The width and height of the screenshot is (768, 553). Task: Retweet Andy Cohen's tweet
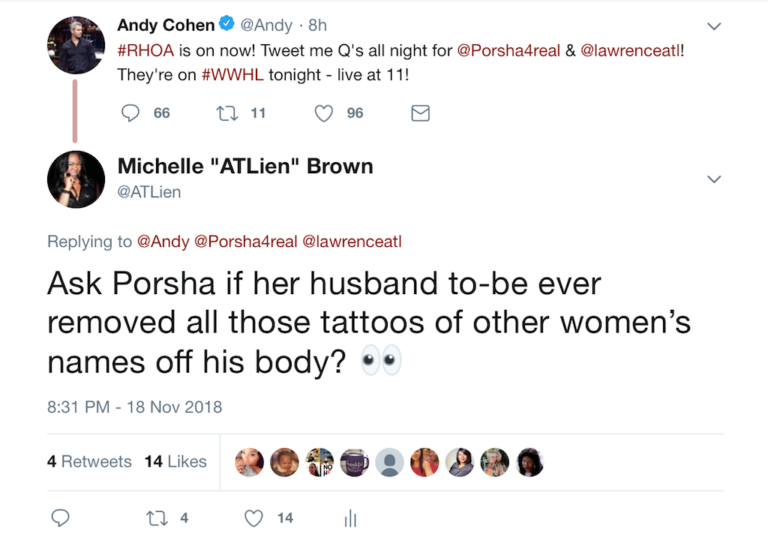point(227,113)
